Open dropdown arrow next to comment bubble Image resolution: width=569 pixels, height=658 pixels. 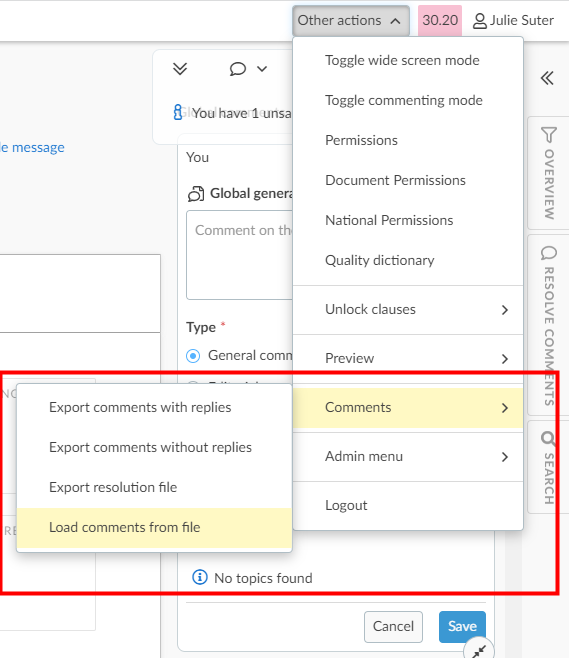click(x=262, y=69)
